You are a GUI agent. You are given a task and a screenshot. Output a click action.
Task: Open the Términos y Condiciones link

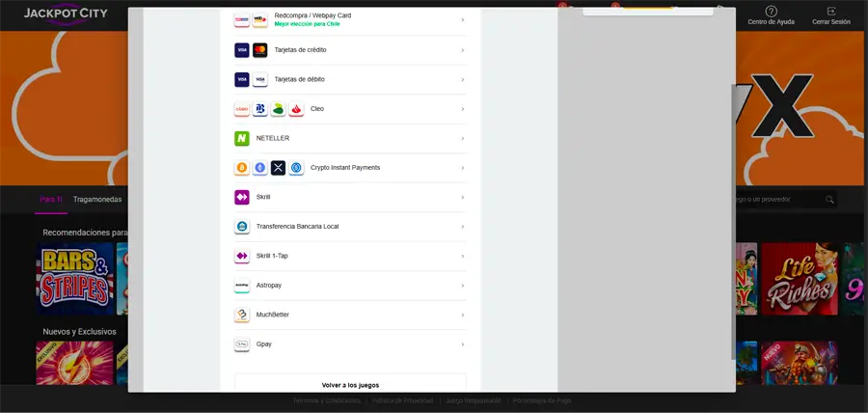[x=327, y=400]
